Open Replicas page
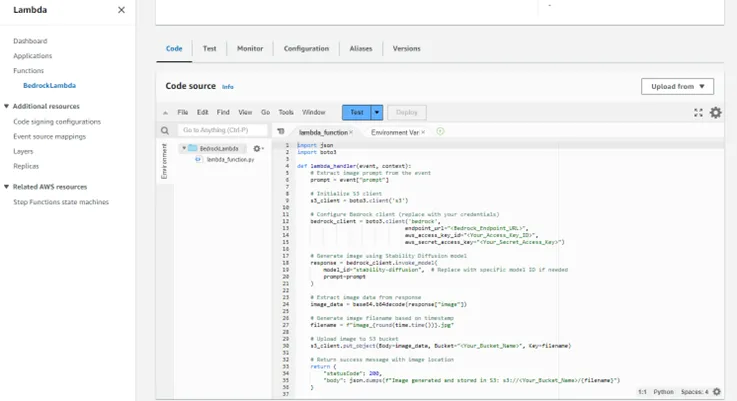Viewport: 737px width, 401px height. coord(26,166)
